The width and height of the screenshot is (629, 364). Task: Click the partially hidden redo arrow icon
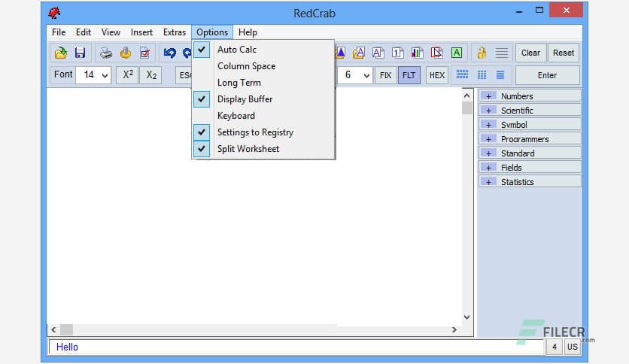[x=187, y=53]
